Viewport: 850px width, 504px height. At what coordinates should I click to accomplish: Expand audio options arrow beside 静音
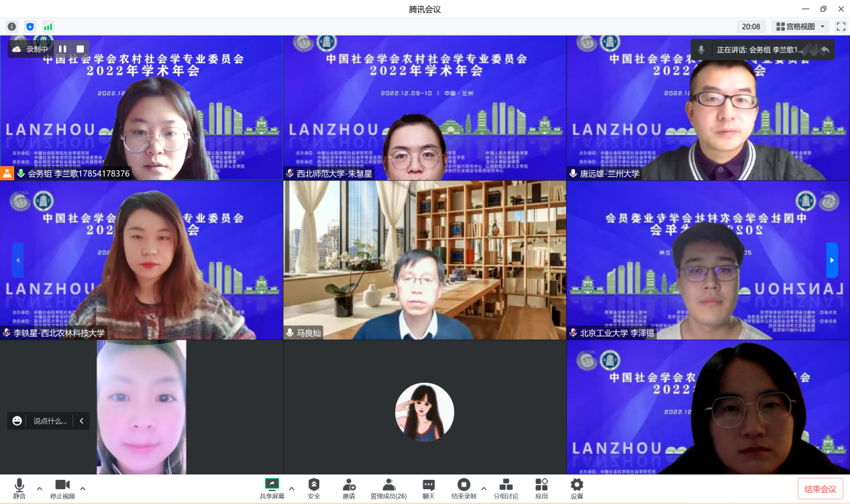(x=39, y=488)
